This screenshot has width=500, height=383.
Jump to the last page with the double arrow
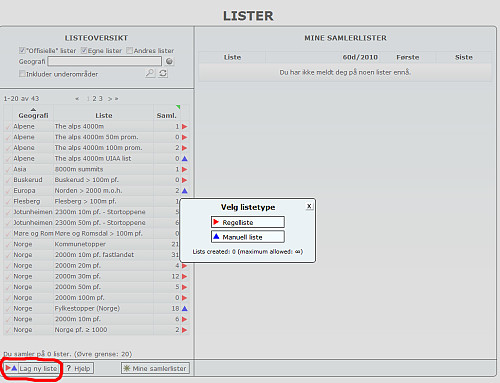pyautogui.click(x=116, y=99)
